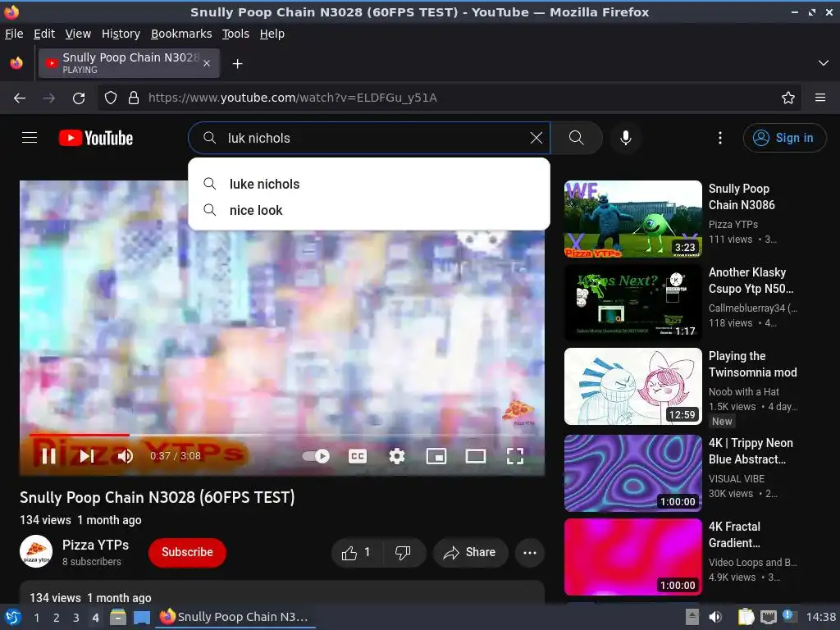This screenshot has height=630, width=840.
Task: Open system volume tray icon
Action: click(715, 617)
